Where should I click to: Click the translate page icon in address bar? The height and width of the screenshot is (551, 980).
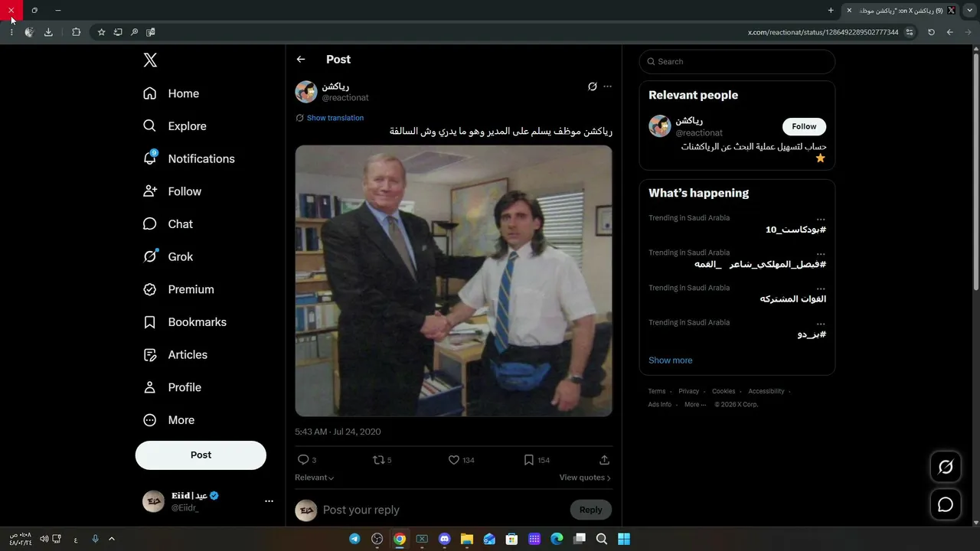(x=151, y=32)
